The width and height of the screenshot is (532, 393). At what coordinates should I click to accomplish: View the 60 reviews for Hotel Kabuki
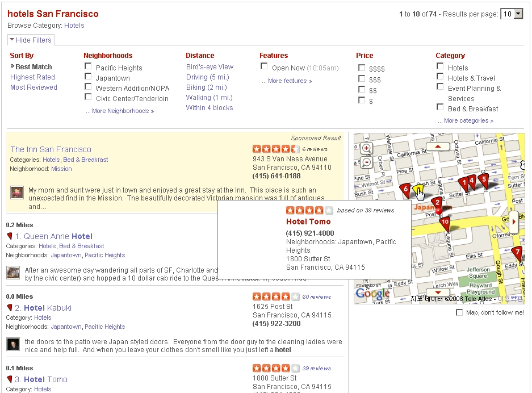pos(317,297)
